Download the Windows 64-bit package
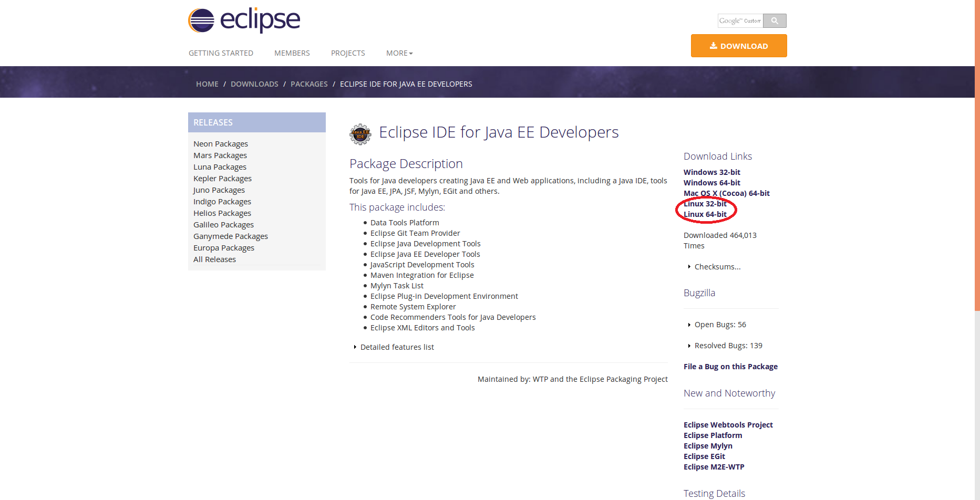This screenshot has height=500, width=980. [x=712, y=183]
